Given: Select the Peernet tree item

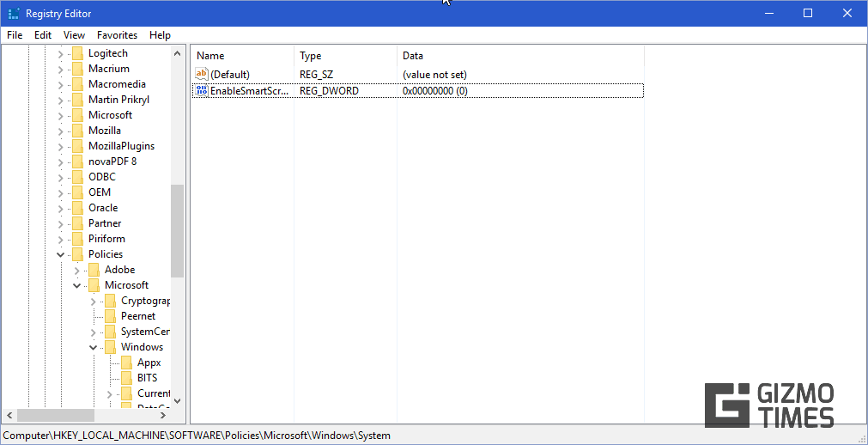Looking at the screenshot, I should [x=138, y=316].
